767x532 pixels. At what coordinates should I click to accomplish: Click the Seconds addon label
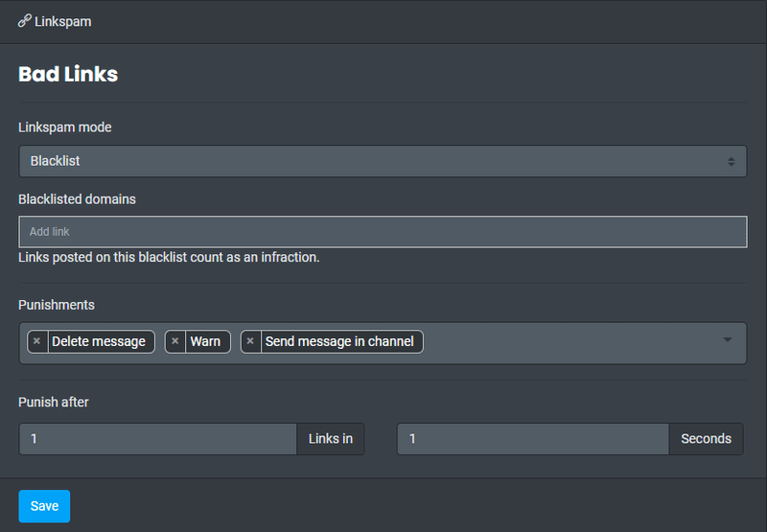click(x=707, y=439)
